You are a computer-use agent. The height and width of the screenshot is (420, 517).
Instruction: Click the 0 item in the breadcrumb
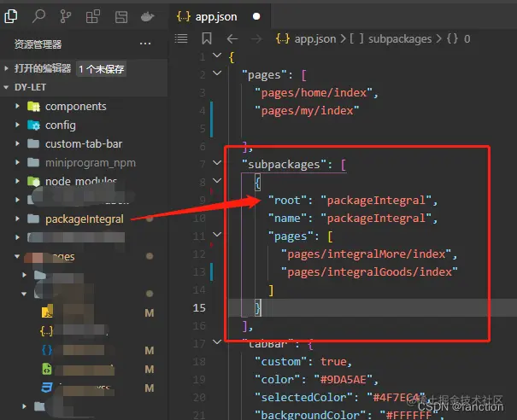[x=467, y=39]
